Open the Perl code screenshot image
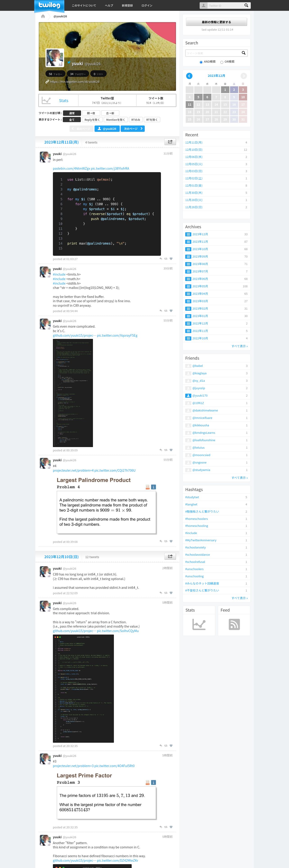This screenshot has height=868, width=289. point(107,214)
